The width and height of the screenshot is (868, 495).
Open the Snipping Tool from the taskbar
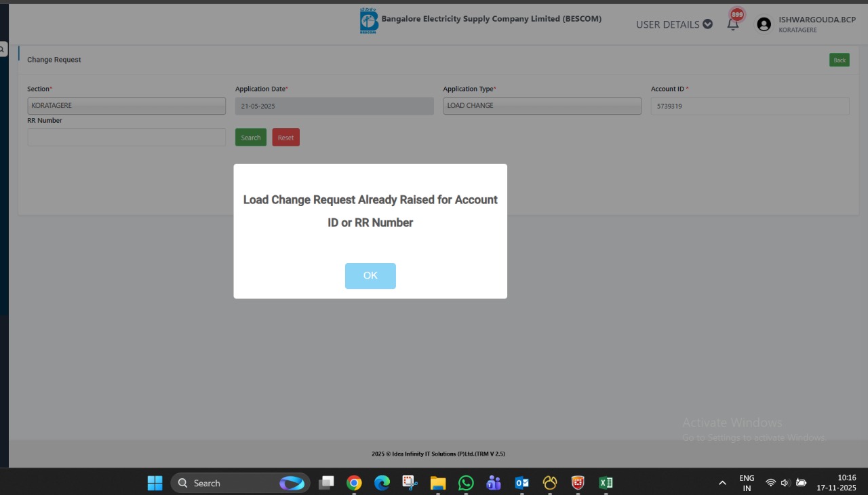click(410, 483)
